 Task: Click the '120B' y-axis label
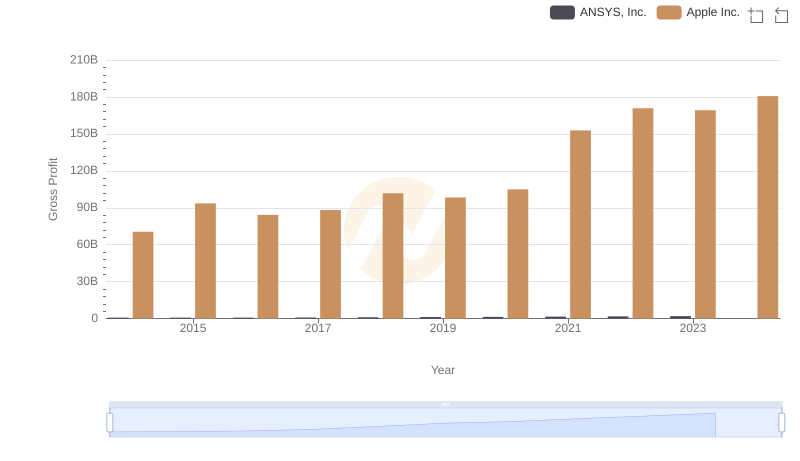click(84, 170)
